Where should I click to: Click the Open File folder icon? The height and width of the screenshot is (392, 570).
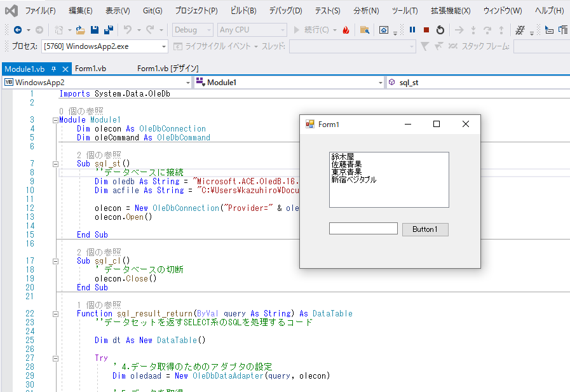tap(81, 30)
